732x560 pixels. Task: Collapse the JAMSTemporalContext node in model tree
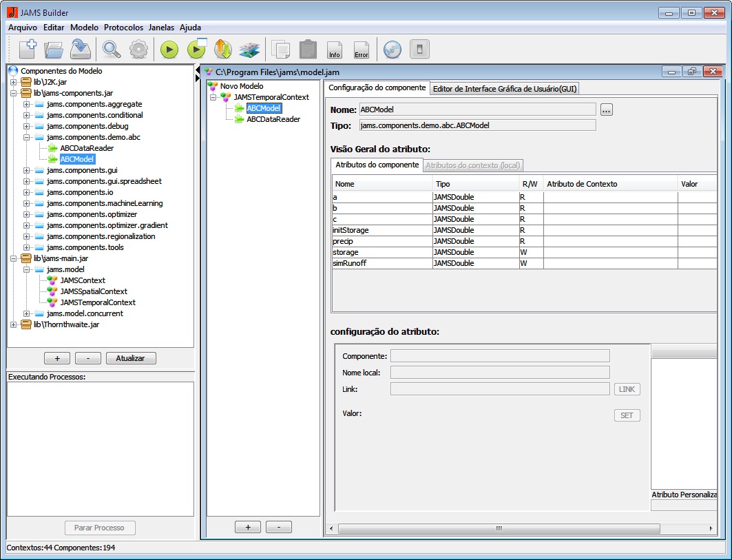tap(213, 97)
